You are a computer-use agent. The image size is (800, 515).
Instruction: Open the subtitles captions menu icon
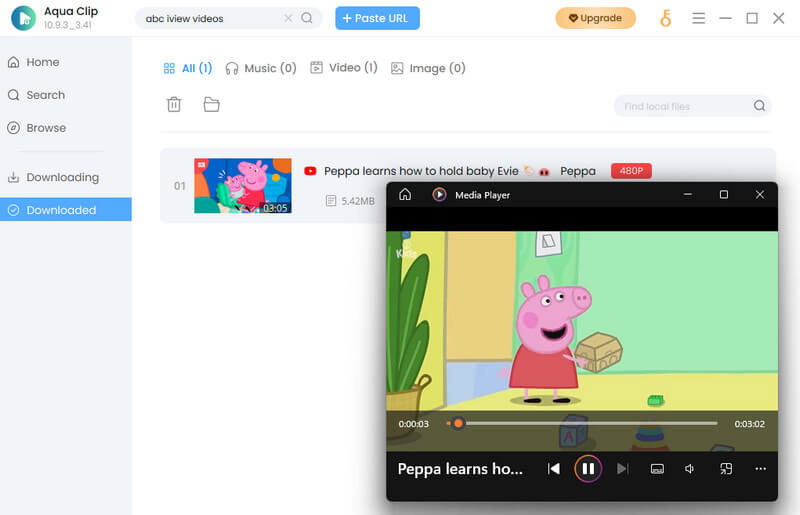[x=657, y=469]
